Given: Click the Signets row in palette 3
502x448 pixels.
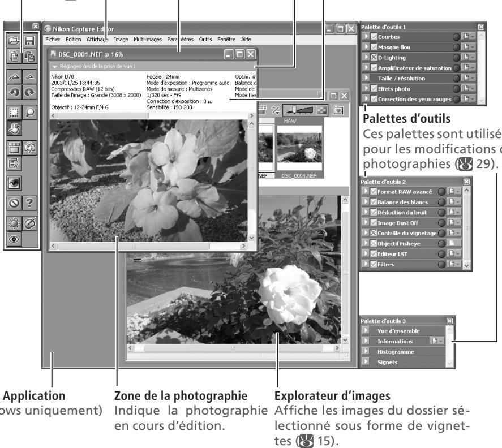Looking at the screenshot, I should (x=404, y=362).
